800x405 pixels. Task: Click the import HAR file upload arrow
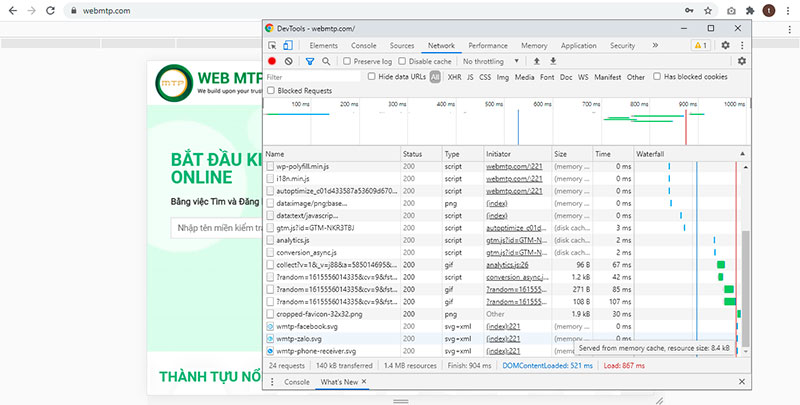pos(536,62)
